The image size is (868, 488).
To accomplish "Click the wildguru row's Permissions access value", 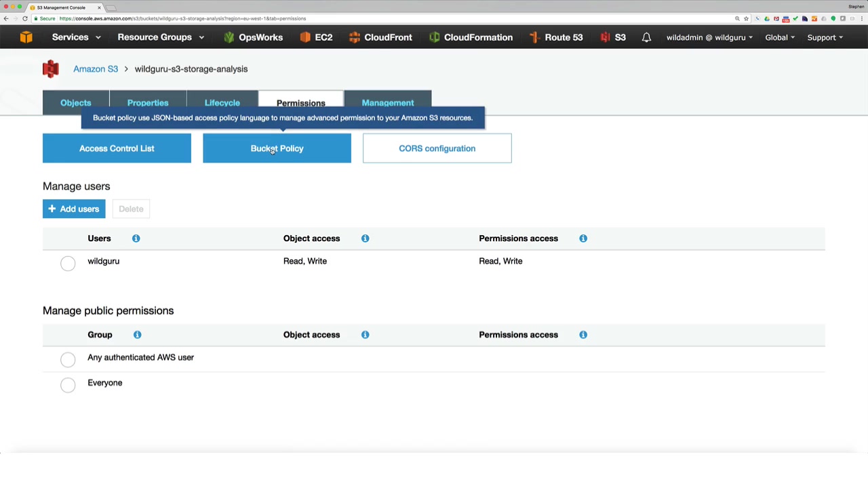I will pyautogui.click(x=500, y=261).
